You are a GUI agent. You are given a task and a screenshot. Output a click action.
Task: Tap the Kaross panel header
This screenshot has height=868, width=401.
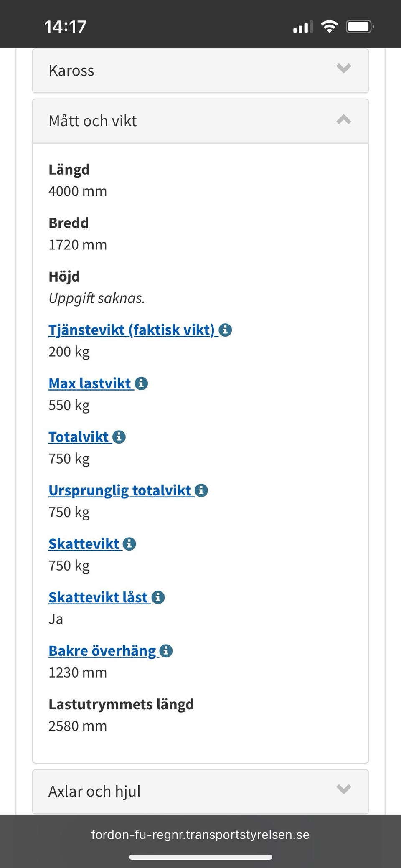(x=167, y=71)
